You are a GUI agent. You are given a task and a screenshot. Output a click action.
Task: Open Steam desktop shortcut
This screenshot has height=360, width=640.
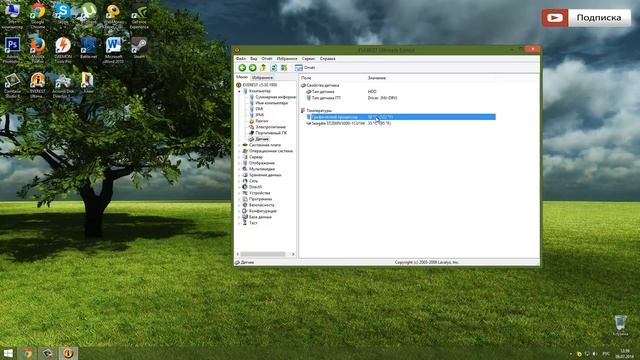[139, 48]
